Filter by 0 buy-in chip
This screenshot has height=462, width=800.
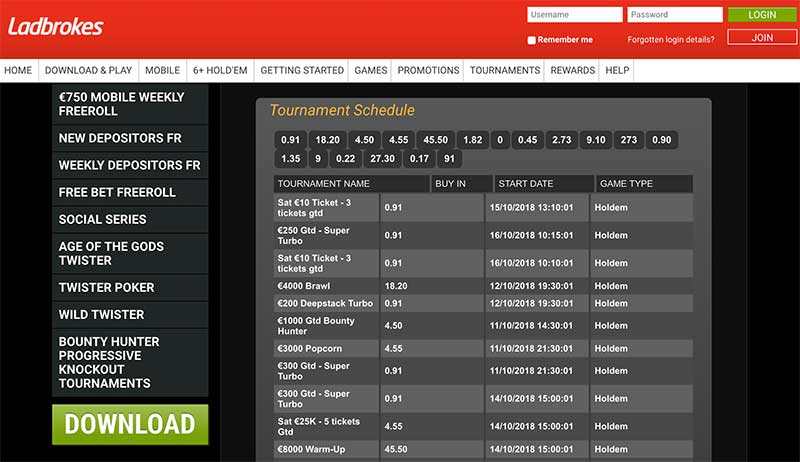(x=500, y=140)
